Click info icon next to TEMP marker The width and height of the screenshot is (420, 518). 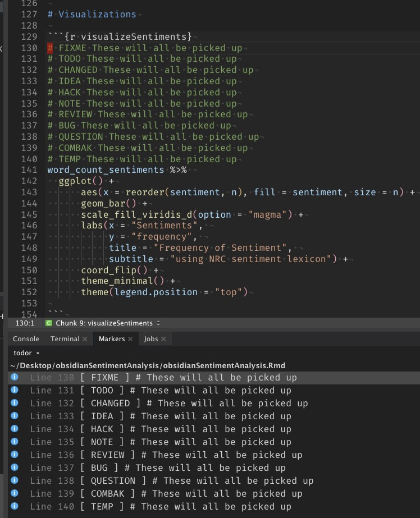(x=15, y=507)
